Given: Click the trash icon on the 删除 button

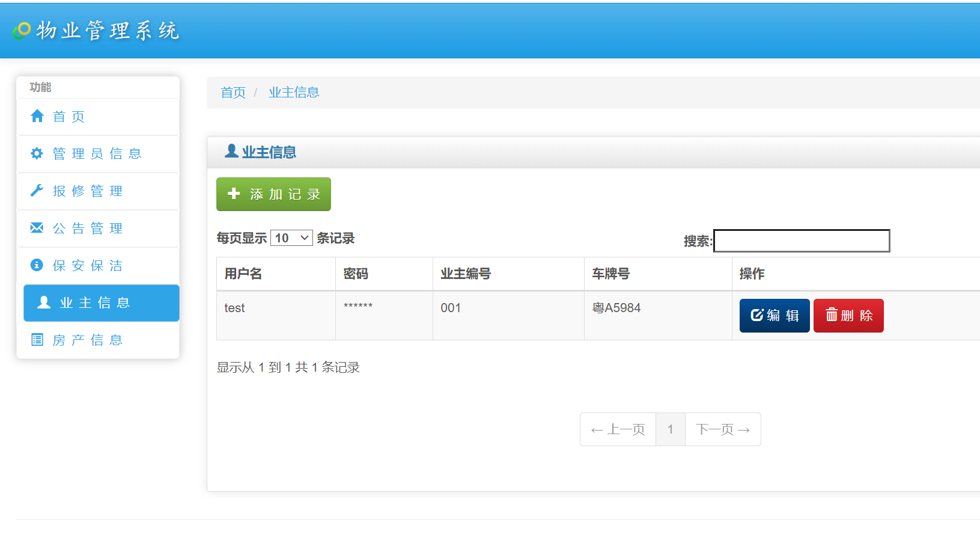Looking at the screenshot, I should [832, 314].
